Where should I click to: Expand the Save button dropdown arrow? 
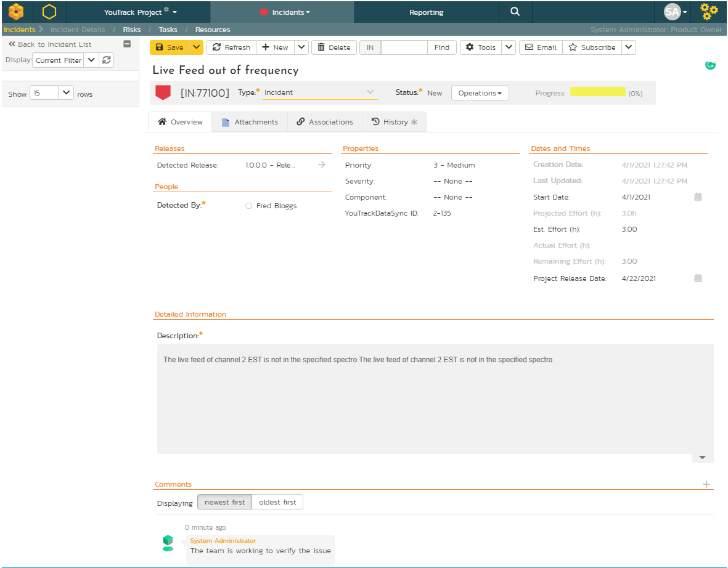[196, 47]
